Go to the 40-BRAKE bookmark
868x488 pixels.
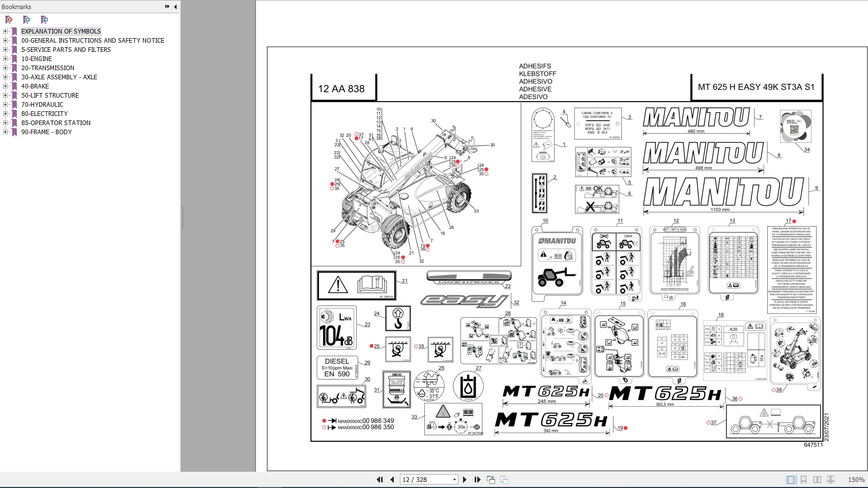click(35, 86)
